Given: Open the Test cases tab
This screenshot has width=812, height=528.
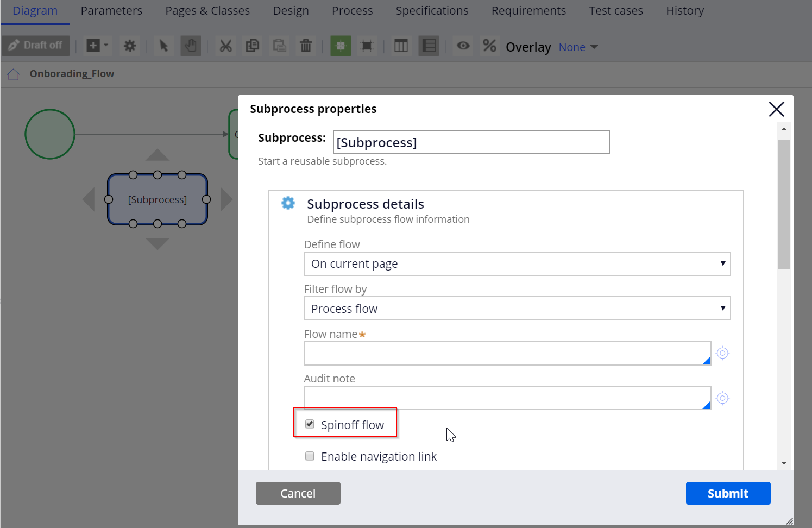Looking at the screenshot, I should (x=615, y=10).
